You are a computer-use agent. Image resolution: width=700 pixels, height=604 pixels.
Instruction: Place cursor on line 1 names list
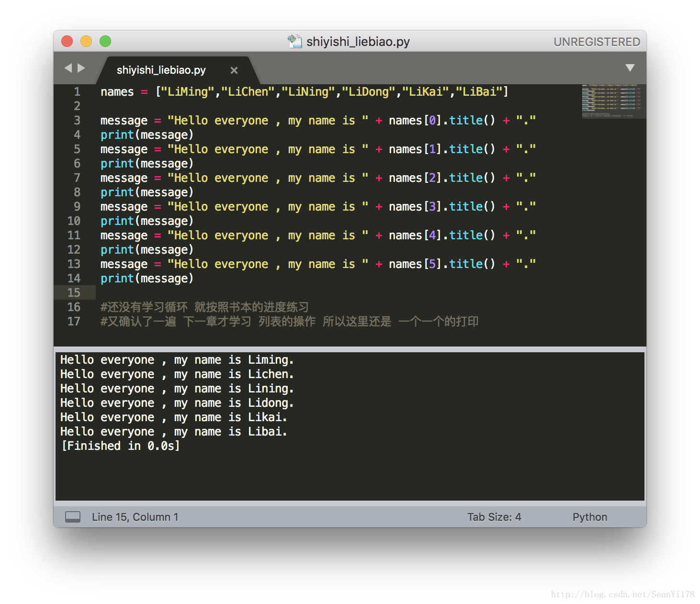[x=305, y=91]
